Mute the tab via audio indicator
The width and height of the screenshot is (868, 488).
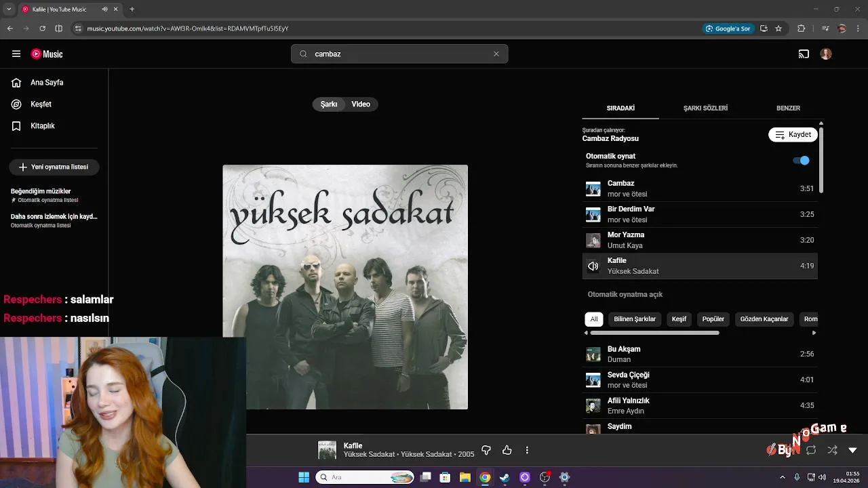104,9
